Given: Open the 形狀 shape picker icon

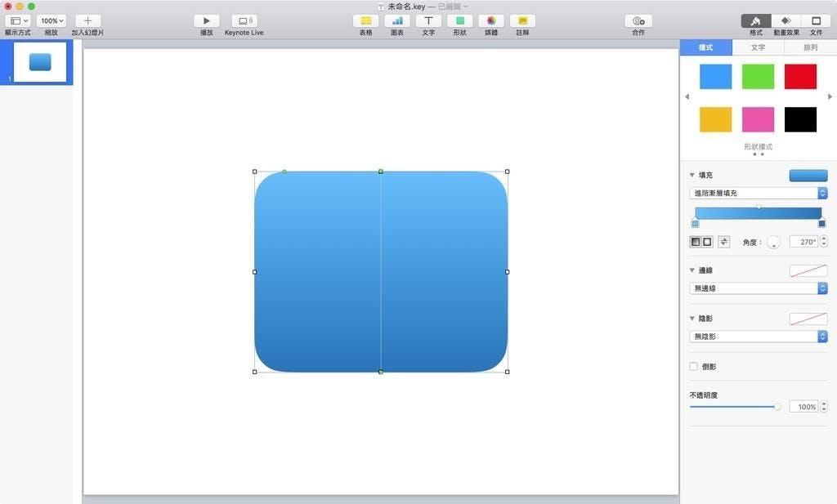Looking at the screenshot, I should tap(459, 20).
